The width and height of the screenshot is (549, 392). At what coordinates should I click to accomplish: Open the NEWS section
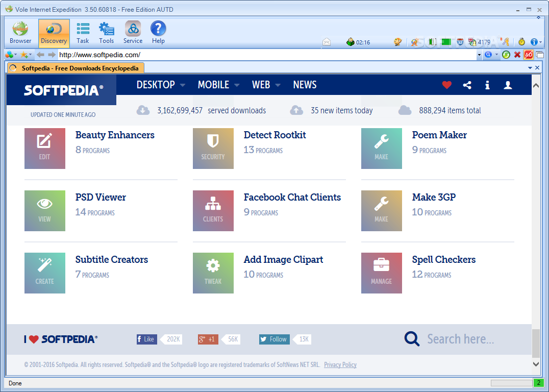tap(305, 85)
